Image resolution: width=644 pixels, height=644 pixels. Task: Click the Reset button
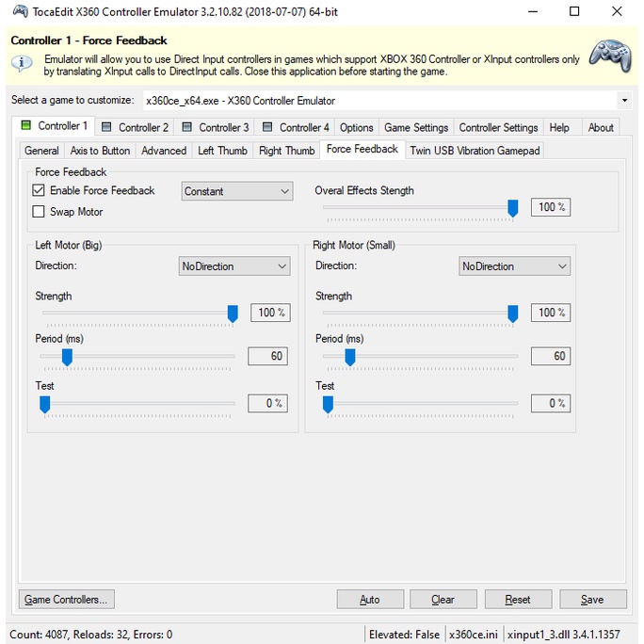coord(517,600)
